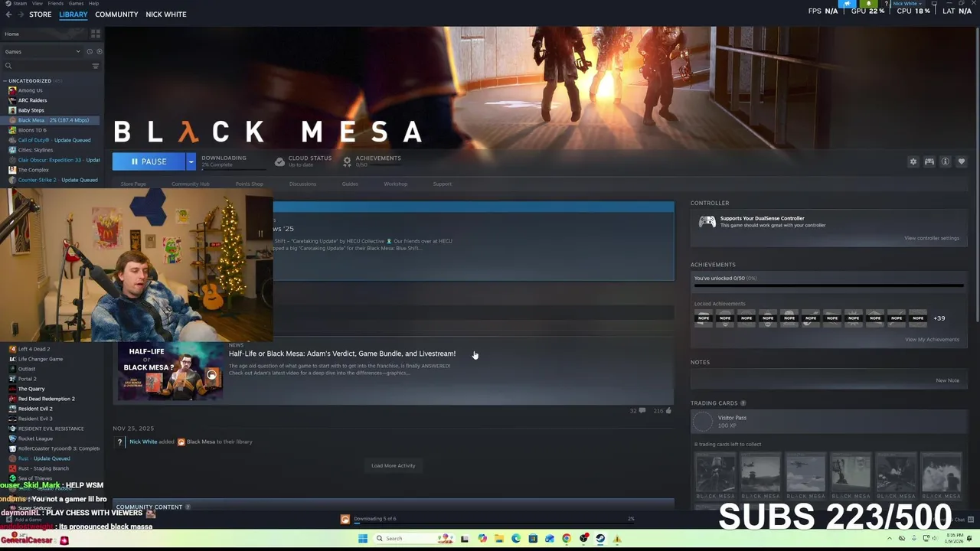Open the Nick White profile tab

click(x=166, y=14)
